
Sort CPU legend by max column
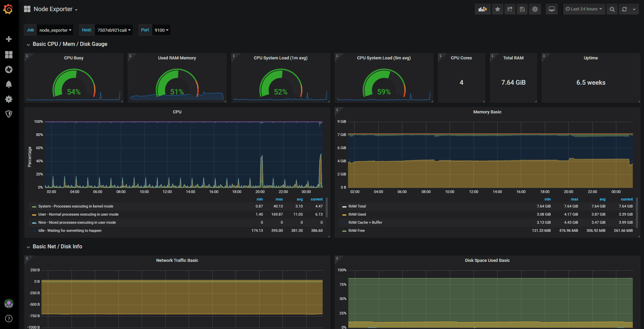click(279, 199)
